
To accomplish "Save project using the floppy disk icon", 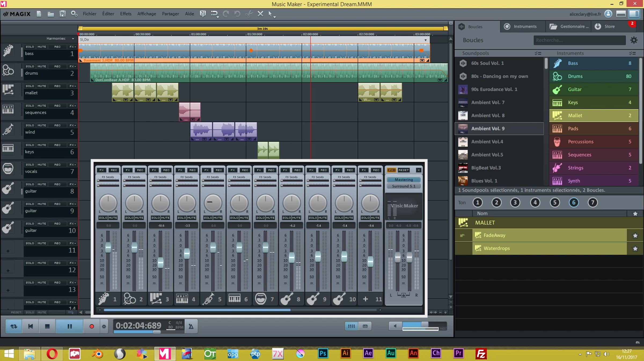I will (x=63, y=14).
